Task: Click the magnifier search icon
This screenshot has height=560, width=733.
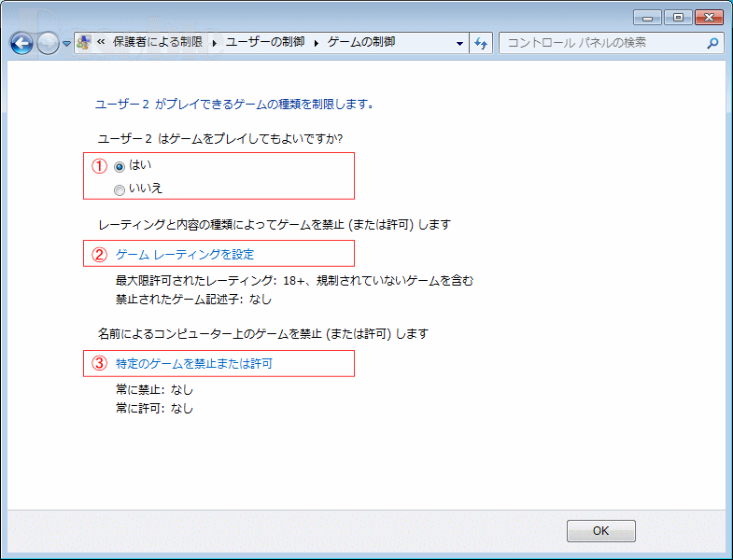Action: [x=712, y=43]
